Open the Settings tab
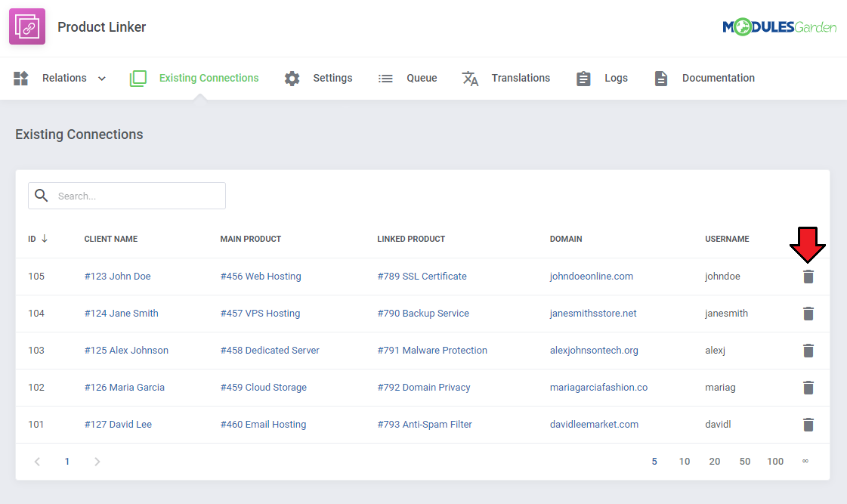This screenshot has height=504, width=847. coord(332,78)
